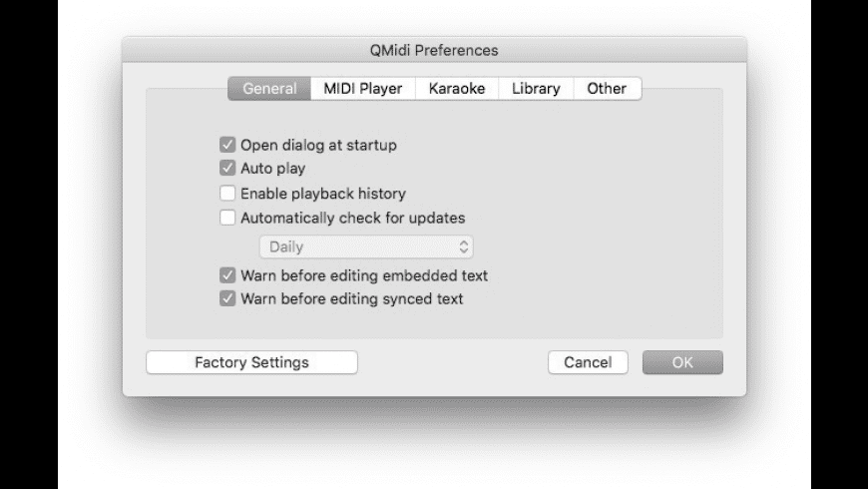The height and width of the screenshot is (489, 868).
Task: Switch to the MIDI Player tab
Action: 362,89
